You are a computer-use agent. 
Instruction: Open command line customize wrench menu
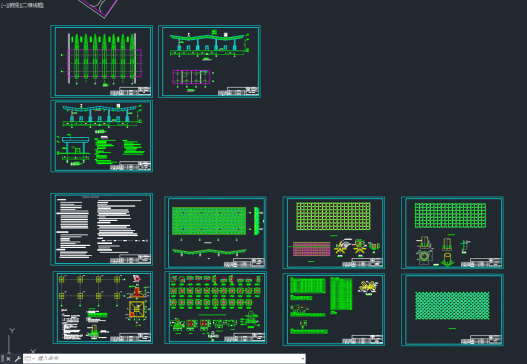17,359
